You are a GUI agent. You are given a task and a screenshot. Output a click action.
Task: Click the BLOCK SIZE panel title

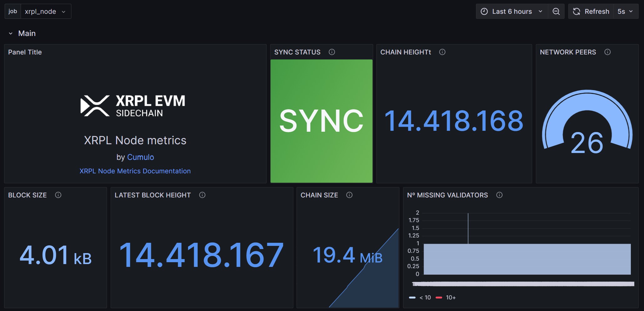pos(28,195)
